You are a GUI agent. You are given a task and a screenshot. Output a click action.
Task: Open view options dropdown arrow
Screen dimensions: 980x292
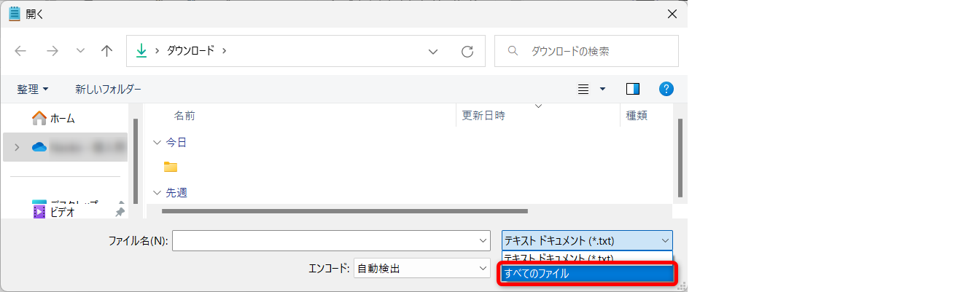tap(602, 89)
